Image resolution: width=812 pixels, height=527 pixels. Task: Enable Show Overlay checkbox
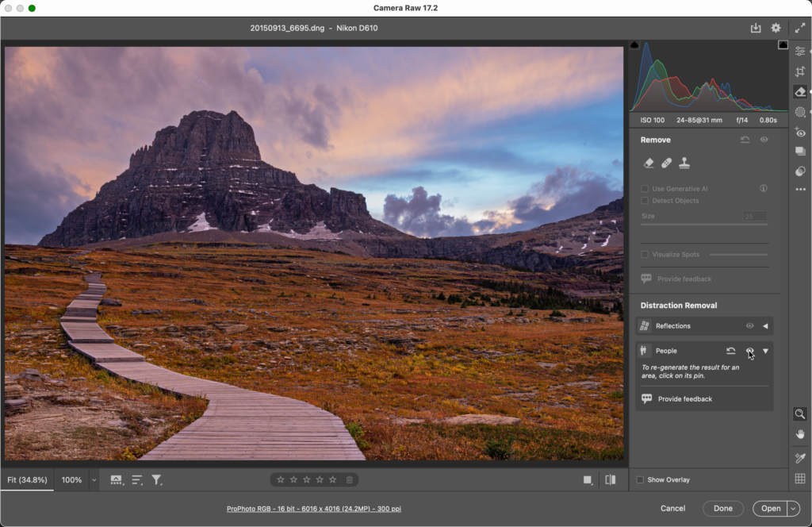[x=640, y=480]
